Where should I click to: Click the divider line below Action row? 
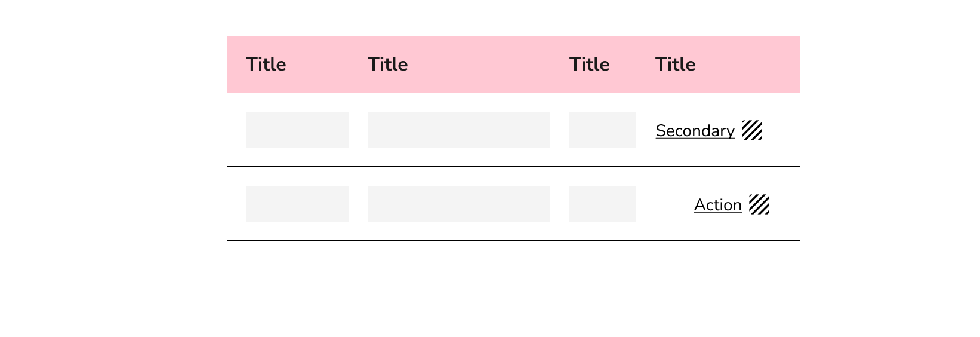point(513,241)
